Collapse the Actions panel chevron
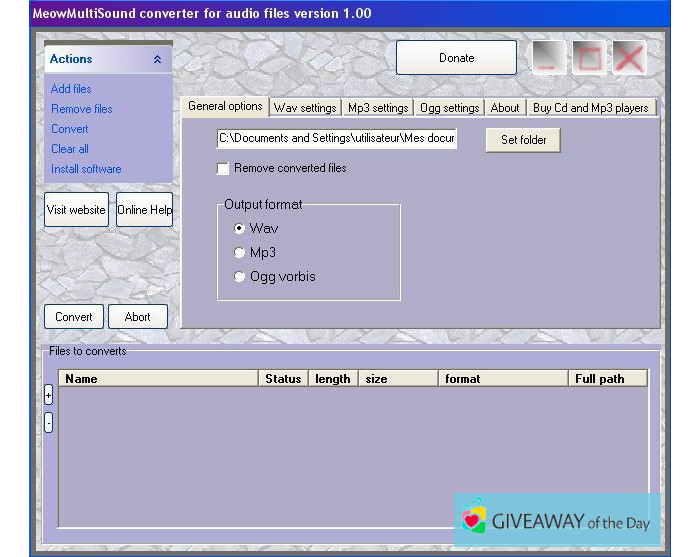The width and height of the screenshot is (700, 557). pos(157,60)
